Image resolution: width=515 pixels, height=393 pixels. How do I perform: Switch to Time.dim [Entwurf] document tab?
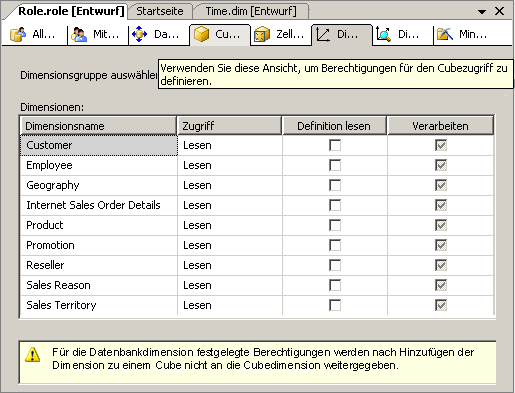click(x=251, y=11)
